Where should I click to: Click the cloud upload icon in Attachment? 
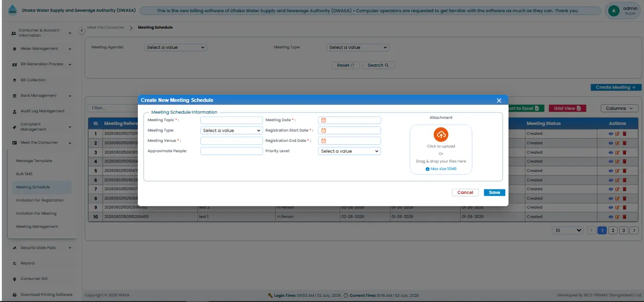[x=441, y=135]
